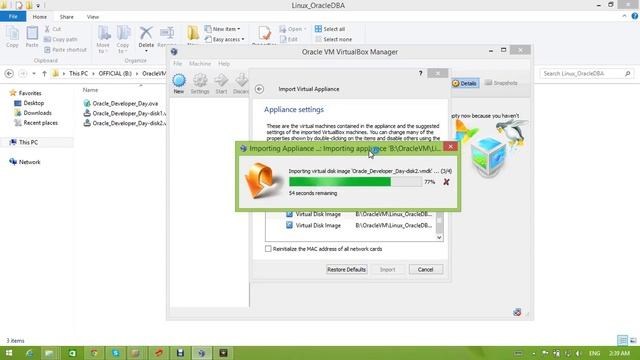Open the File tab in Explorer

coord(13,16)
